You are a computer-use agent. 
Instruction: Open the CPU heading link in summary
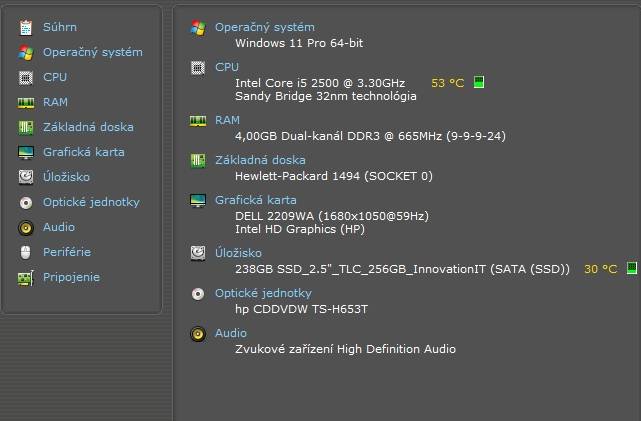tap(227, 67)
